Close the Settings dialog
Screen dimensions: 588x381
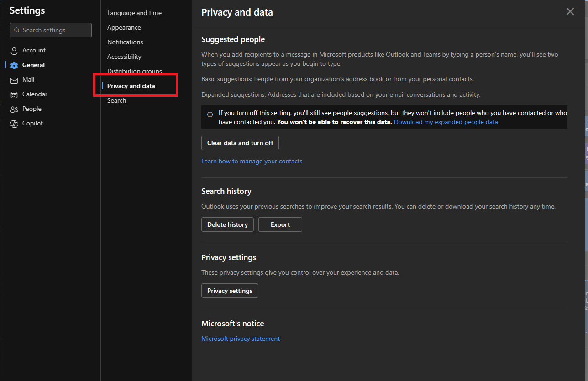(x=570, y=12)
